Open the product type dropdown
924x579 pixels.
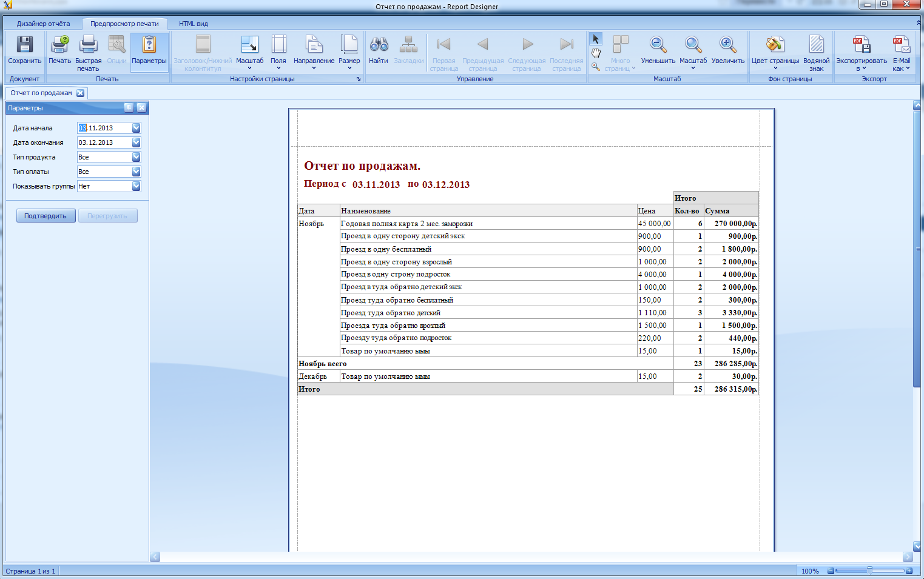point(136,157)
